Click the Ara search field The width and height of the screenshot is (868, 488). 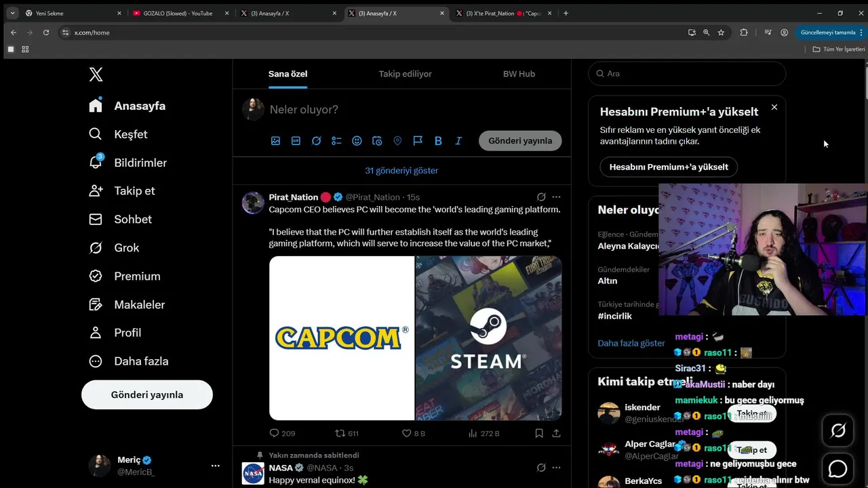pyautogui.click(x=687, y=73)
